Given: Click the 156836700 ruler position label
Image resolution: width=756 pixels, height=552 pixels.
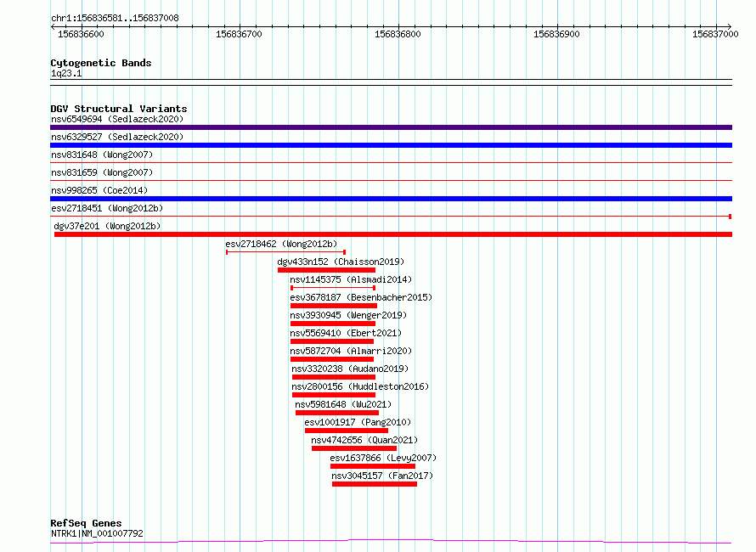Looking at the screenshot, I should click(x=239, y=34).
